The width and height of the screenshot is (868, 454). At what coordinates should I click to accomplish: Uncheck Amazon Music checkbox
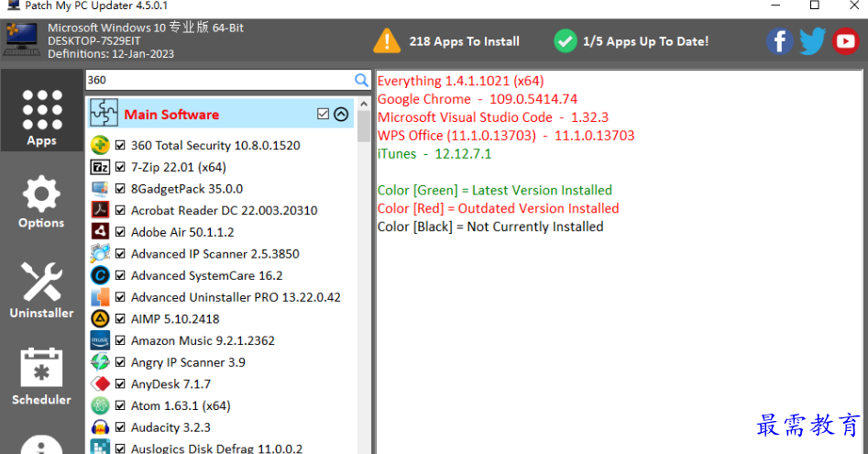(x=120, y=340)
